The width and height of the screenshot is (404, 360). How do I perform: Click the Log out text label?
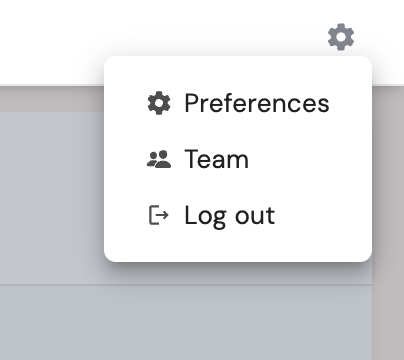pos(230,216)
